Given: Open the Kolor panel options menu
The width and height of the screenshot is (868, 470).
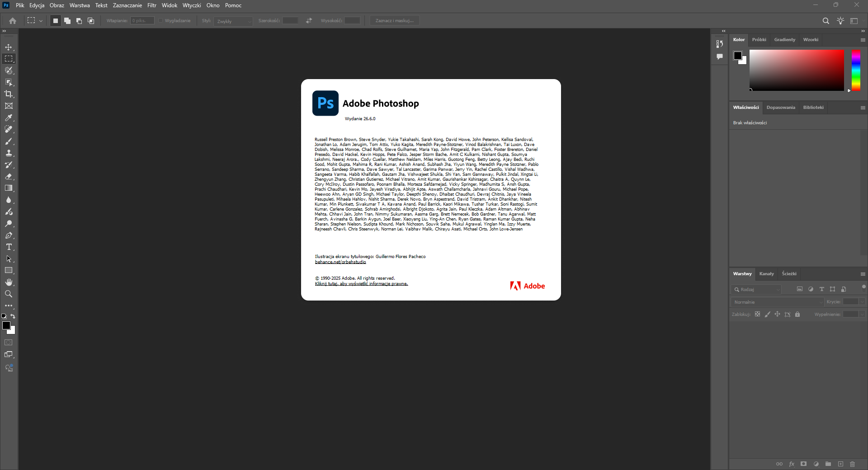Looking at the screenshot, I should pyautogui.click(x=863, y=40).
